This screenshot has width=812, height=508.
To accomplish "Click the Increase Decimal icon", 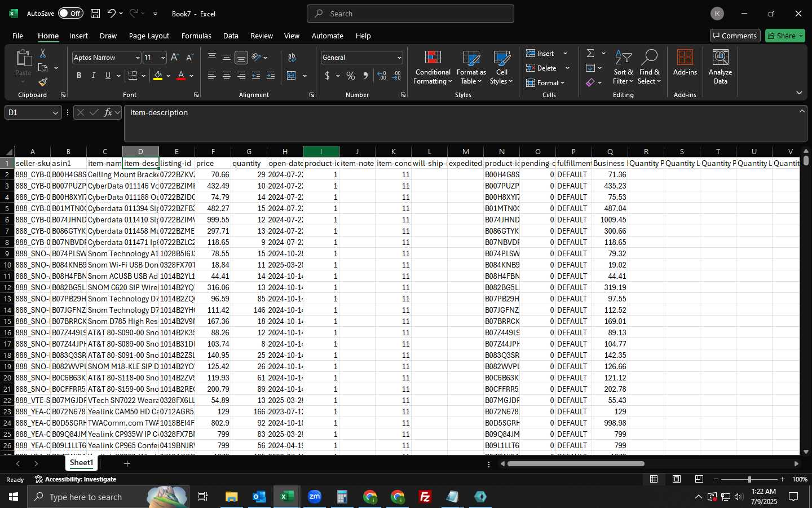I will 382,76.
